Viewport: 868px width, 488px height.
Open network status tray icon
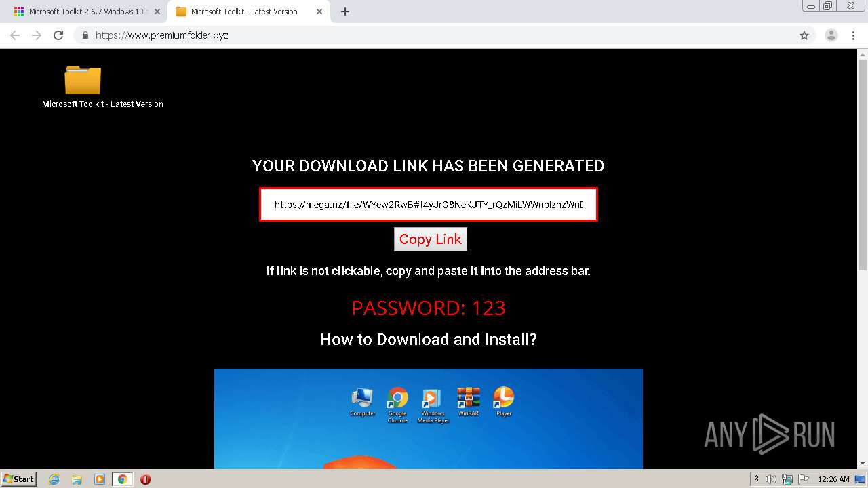pos(787,479)
